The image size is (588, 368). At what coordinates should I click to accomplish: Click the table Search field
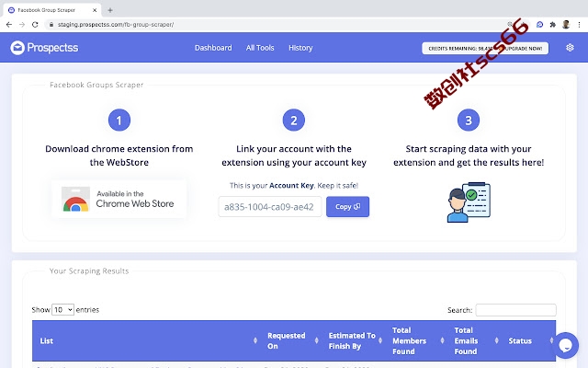tap(515, 310)
